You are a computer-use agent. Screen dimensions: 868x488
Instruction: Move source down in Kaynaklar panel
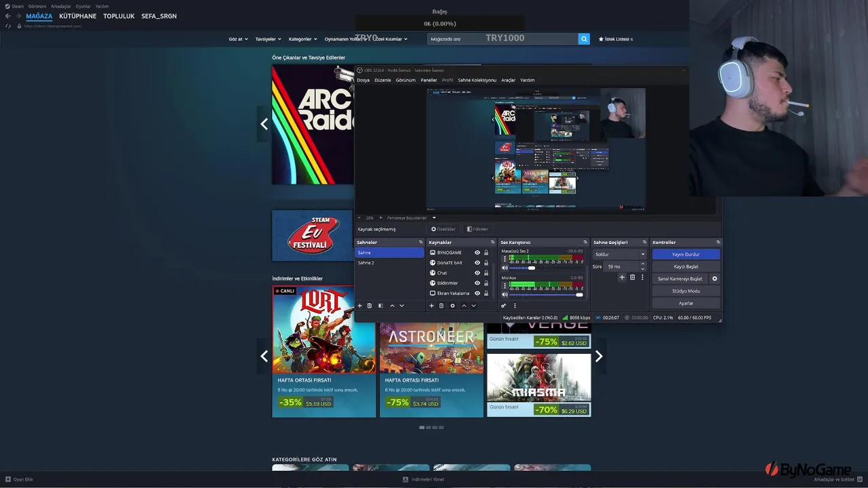[473, 306]
